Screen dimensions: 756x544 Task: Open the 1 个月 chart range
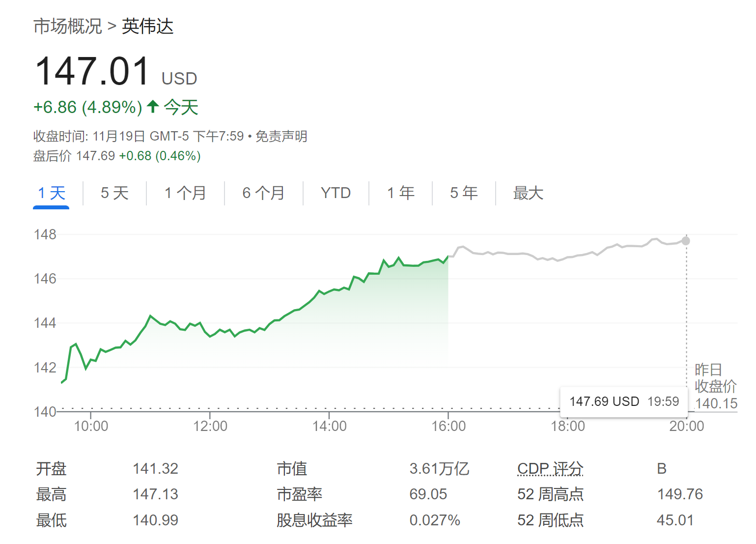click(x=185, y=193)
